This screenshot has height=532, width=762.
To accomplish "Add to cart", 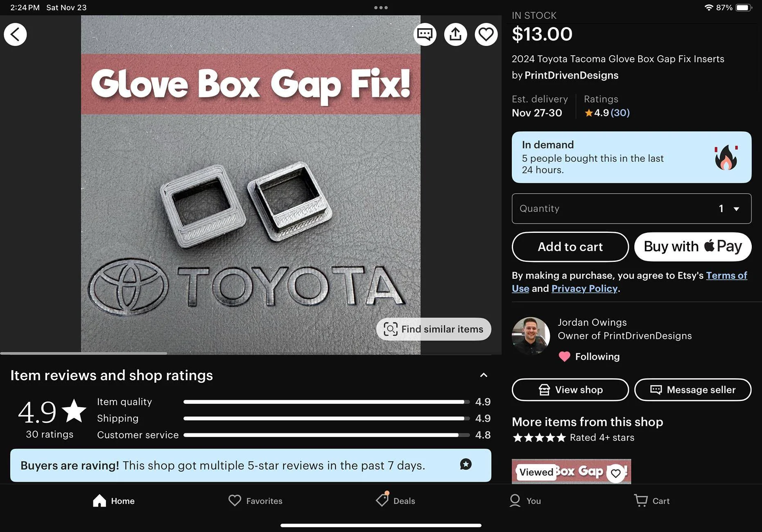I will (x=570, y=247).
